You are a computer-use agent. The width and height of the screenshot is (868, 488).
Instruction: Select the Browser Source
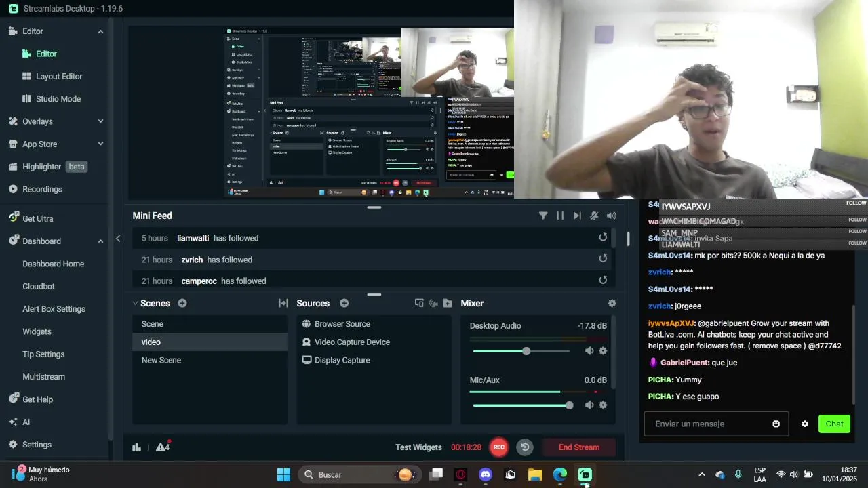click(374, 324)
